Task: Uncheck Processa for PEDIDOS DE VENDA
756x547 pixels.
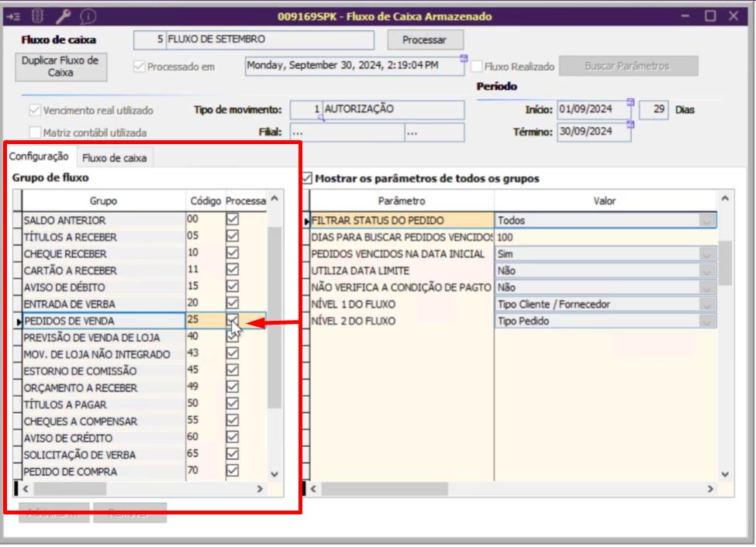Action: click(x=233, y=320)
